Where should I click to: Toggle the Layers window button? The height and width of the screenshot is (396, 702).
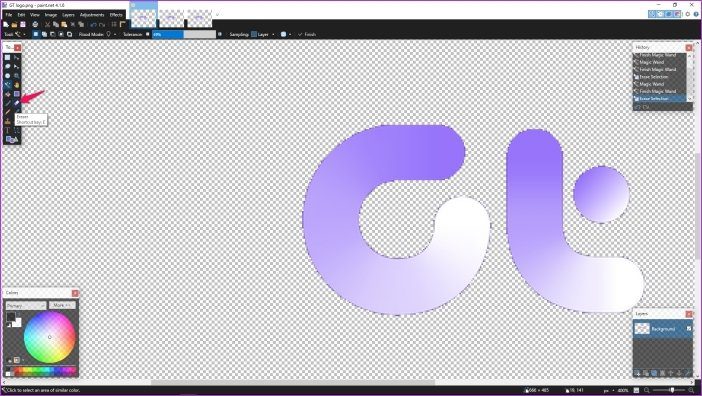[x=668, y=14]
